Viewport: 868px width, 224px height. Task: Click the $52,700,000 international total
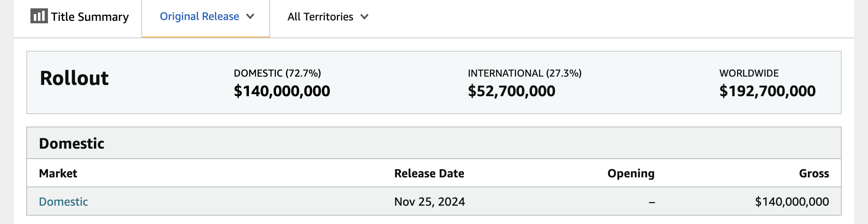tap(512, 91)
